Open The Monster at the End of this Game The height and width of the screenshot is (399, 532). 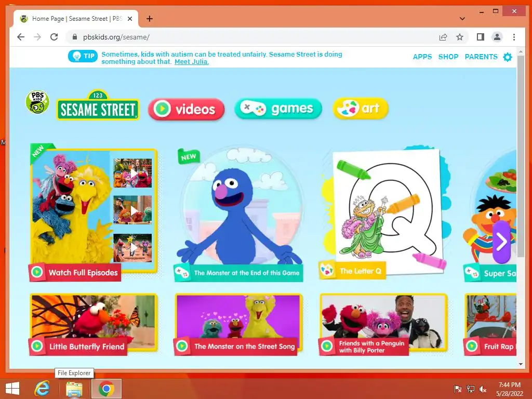[239, 214]
